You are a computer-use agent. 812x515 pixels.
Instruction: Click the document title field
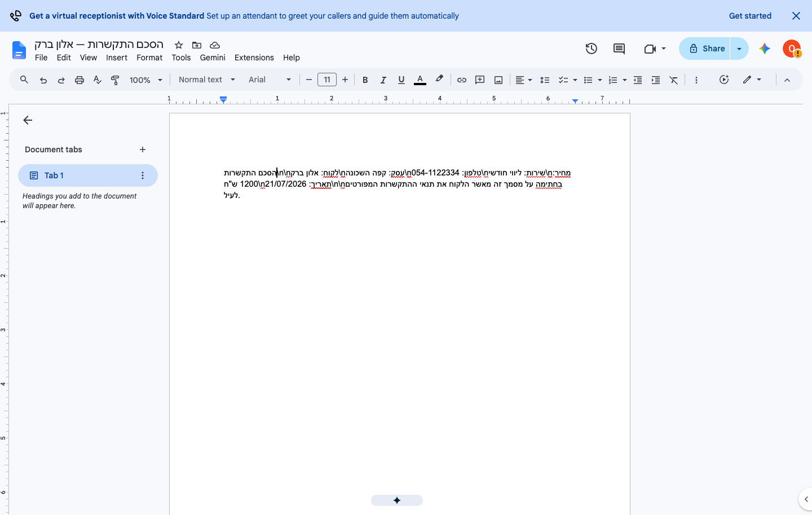tap(99, 45)
